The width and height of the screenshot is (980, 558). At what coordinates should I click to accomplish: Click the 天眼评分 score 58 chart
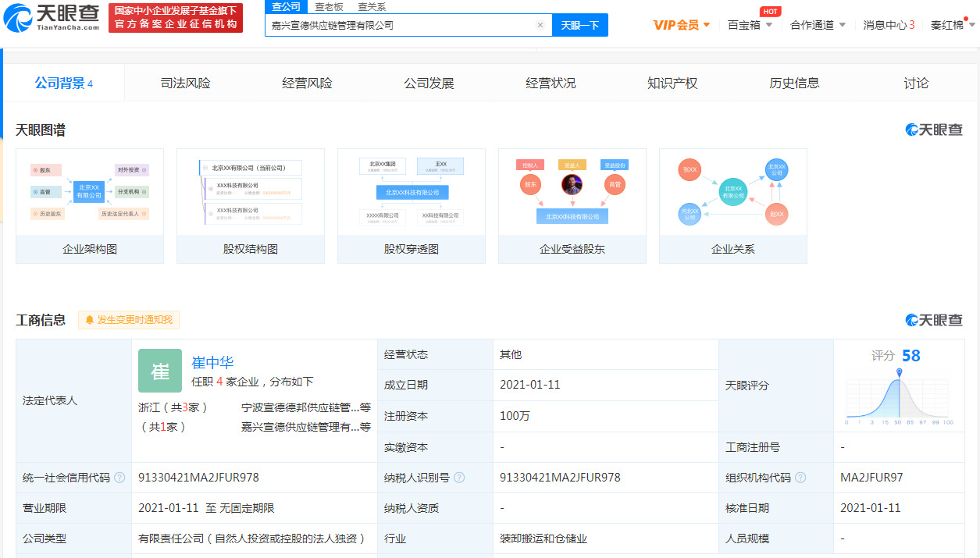tap(899, 387)
